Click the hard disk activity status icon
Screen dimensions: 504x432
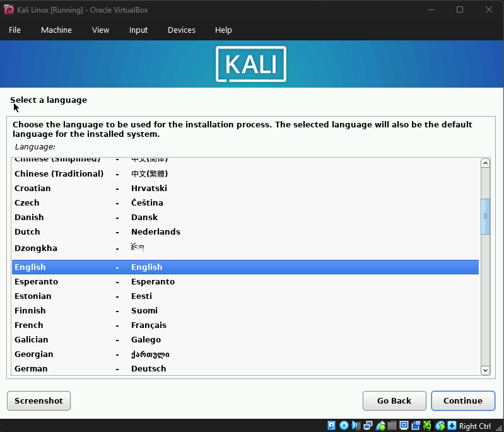[x=332, y=426]
